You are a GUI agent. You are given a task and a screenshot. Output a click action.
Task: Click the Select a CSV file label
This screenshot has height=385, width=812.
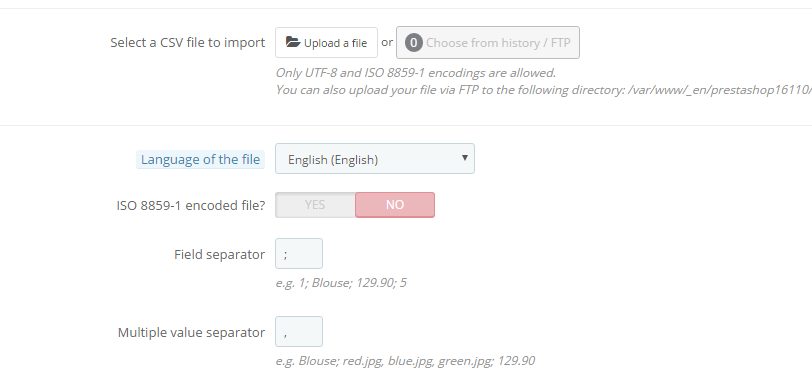pos(187,42)
